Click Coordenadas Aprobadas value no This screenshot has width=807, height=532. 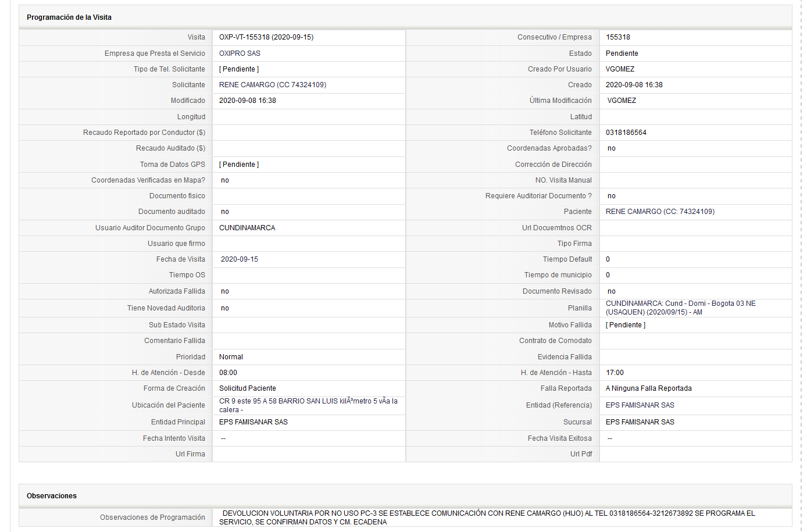coord(612,148)
